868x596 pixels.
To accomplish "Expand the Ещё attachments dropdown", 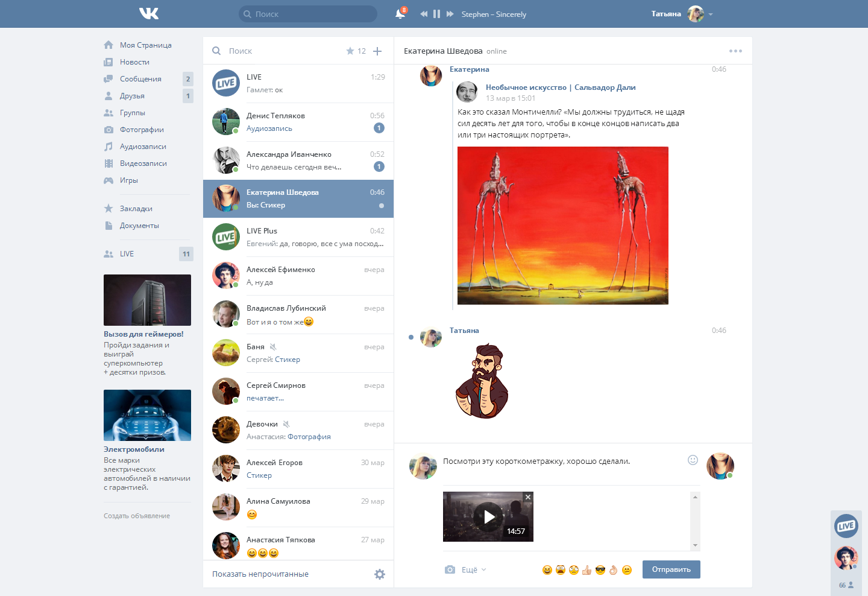I will point(474,569).
